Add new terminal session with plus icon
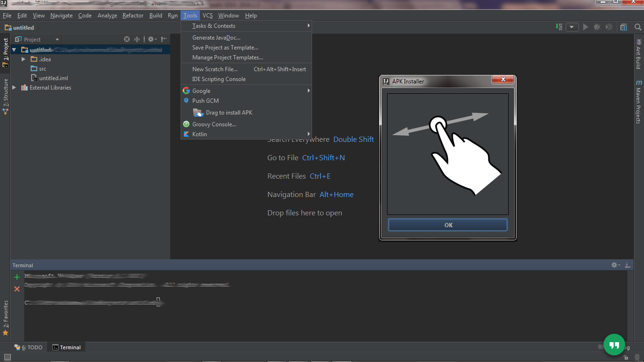The image size is (644, 362). tap(17, 277)
